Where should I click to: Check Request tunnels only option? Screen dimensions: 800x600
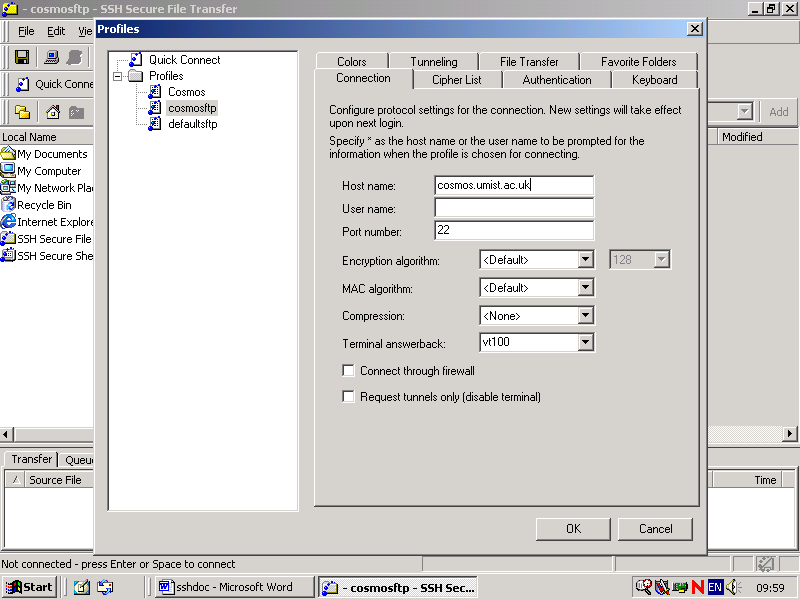pyautogui.click(x=349, y=397)
